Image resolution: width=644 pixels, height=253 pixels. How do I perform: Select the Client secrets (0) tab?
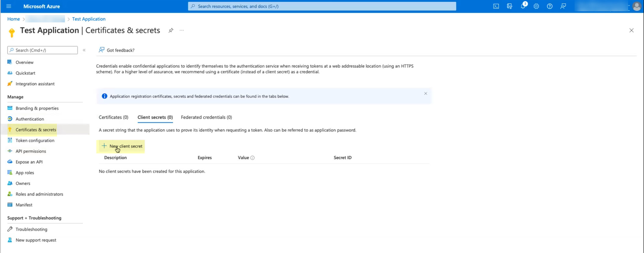(x=155, y=117)
